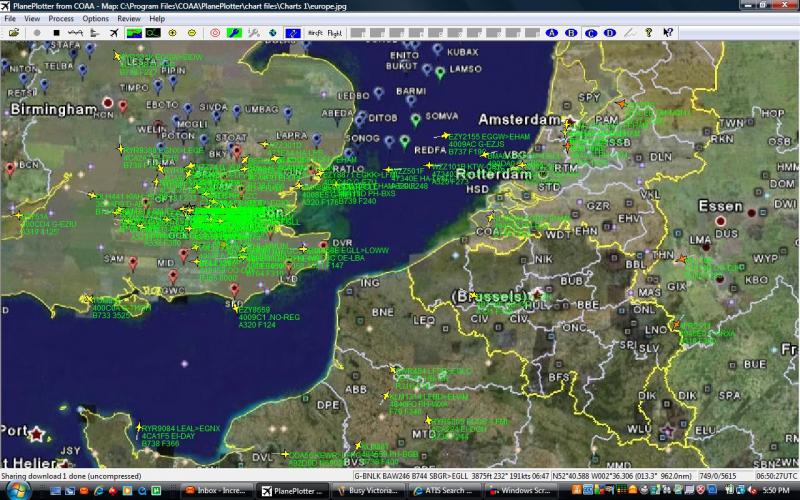Click the green background wrench icon
Screen dimensions: 800x500
pyautogui.click(x=234, y=33)
